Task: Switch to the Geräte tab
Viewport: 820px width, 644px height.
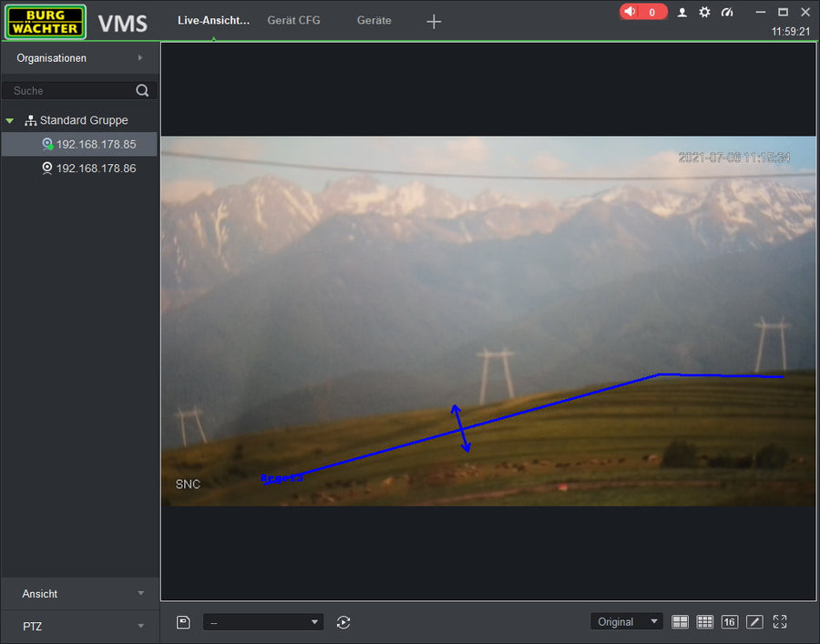Action: point(374,20)
